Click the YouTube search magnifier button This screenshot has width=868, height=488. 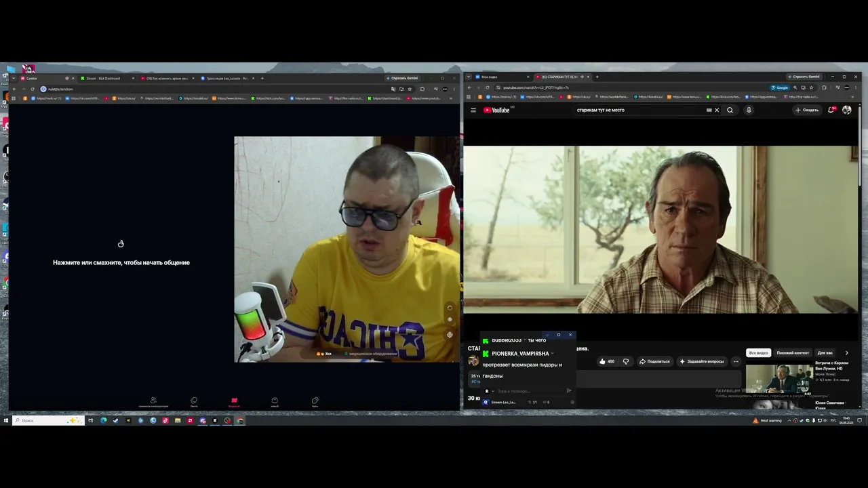(x=730, y=110)
